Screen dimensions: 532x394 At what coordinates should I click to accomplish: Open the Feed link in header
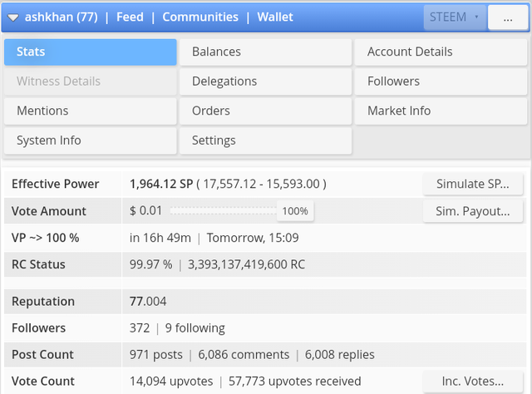(x=129, y=17)
